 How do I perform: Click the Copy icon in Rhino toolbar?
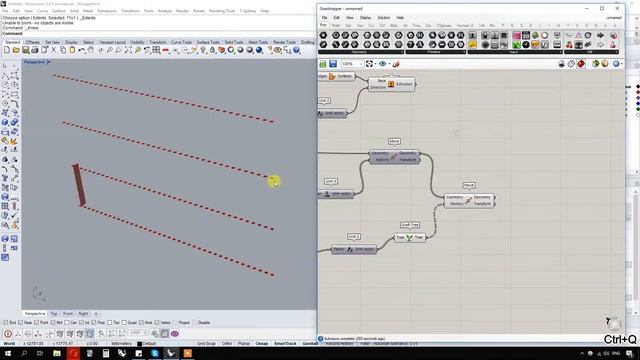pos(63,50)
